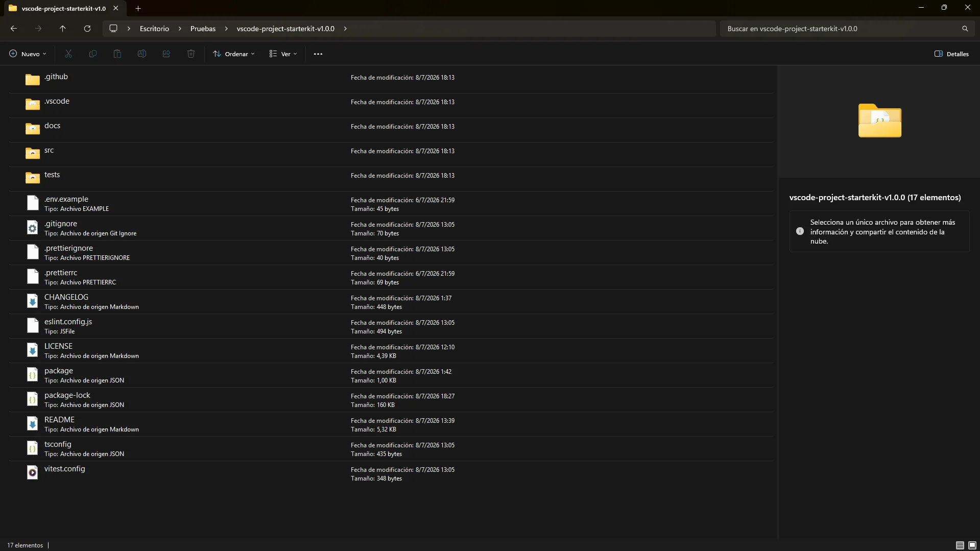This screenshot has height=551, width=980.
Task: Open the Ordenar dropdown menu
Action: [234, 54]
